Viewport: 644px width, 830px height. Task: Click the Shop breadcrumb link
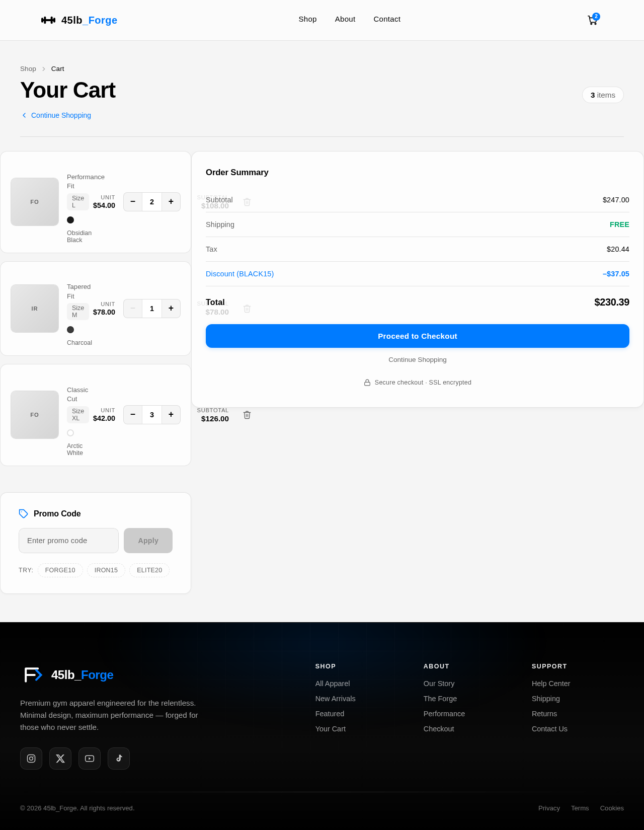point(28,69)
